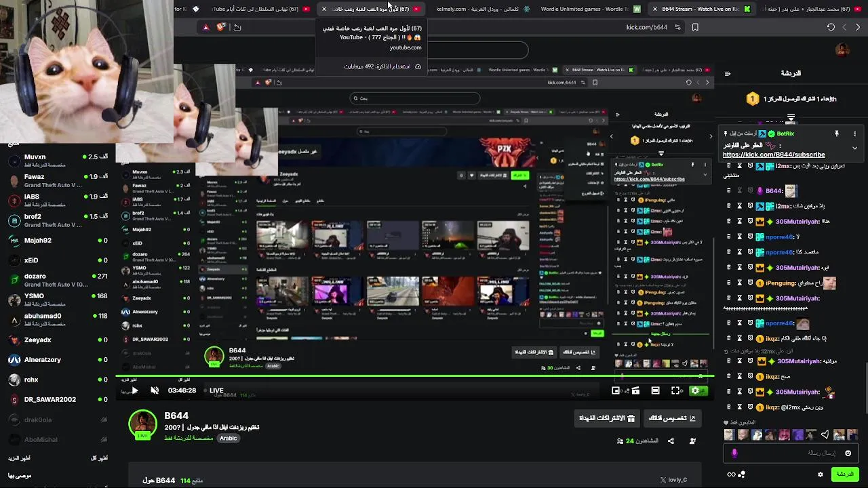Image resolution: width=868 pixels, height=488 pixels.
Task: Delete B644's chat message with trash icon
Action: point(729,190)
